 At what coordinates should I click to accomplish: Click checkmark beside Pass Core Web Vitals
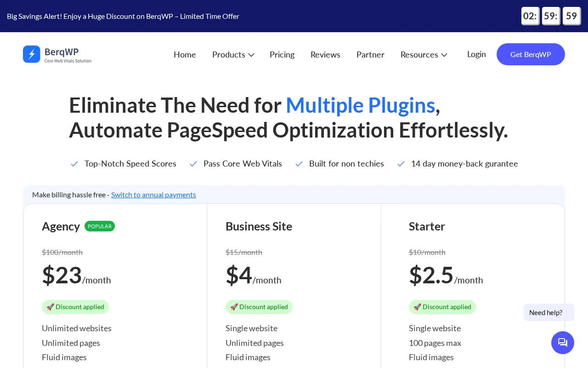click(193, 164)
